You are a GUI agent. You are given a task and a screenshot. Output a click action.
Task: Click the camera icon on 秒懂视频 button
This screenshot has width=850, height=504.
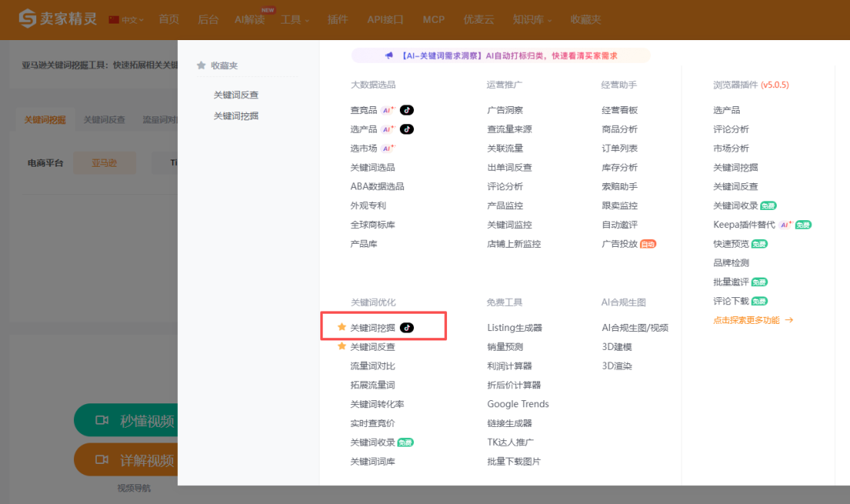point(102,420)
